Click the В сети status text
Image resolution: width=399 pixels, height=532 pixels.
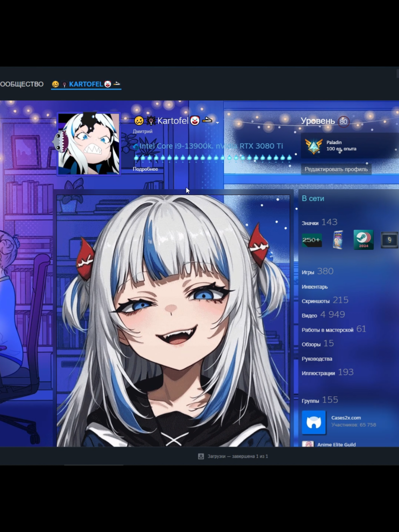tap(313, 198)
